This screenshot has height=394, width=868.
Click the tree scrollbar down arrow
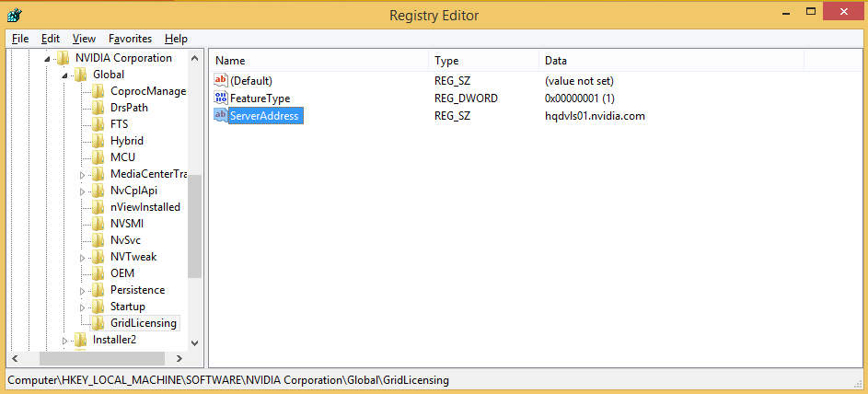point(194,342)
